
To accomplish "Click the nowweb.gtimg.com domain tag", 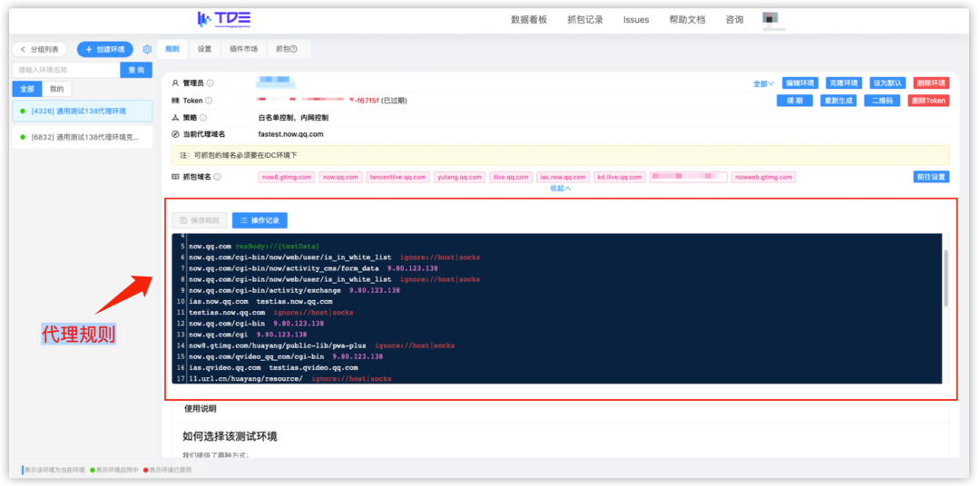I will click(764, 177).
